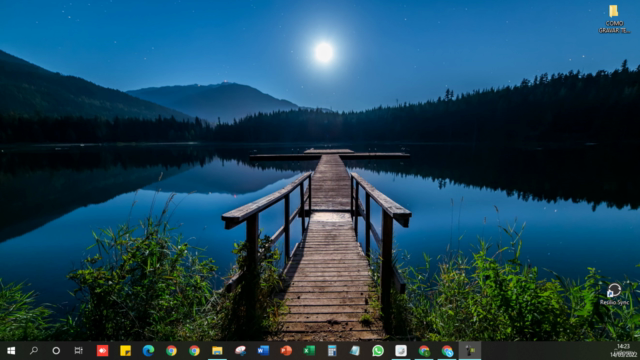This screenshot has width=640, height=360.
Task: Open File Explorer from the taskbar
Action: click(x=217, y=351)
